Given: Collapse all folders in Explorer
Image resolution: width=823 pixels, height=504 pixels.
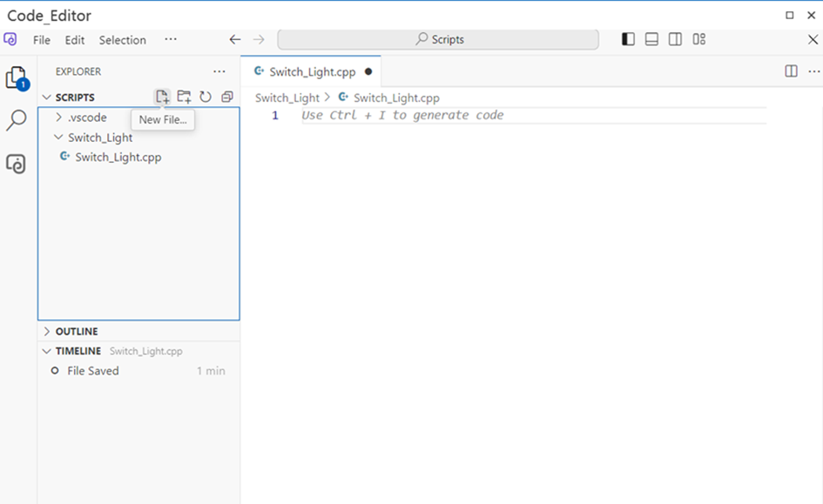Looking at the screenshot, I should (x=227, y=97).
